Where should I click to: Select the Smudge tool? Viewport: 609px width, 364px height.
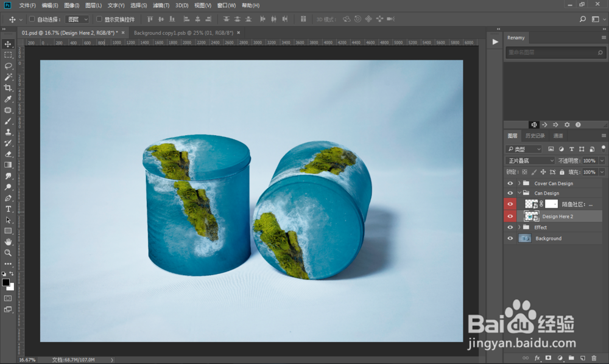pyautogui.click(x=8, y=176)
